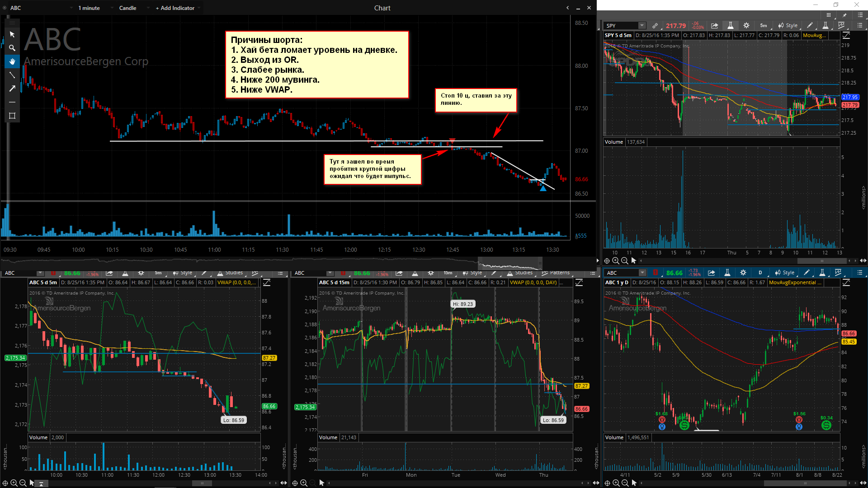This screenshot has height=488, width=868.
Task: Click the green $ dividend marker labeled $0.34
Action: point(826,425)
